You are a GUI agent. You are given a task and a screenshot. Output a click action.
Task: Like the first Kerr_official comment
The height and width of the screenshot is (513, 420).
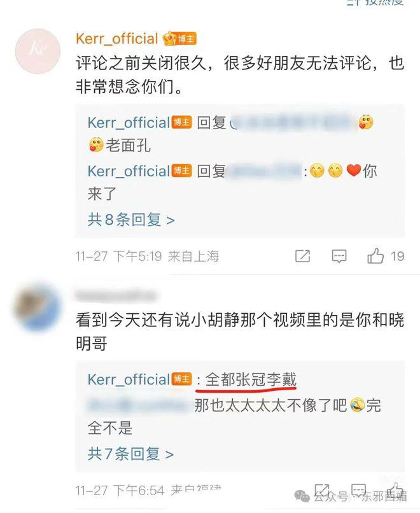coord(375,255)
